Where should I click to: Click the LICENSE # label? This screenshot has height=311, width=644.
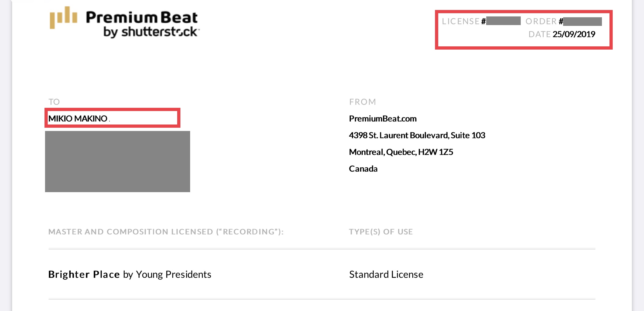point(464,21)
